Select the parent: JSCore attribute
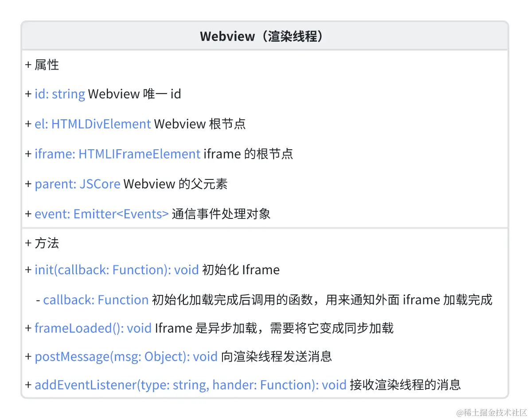The image size is (530, 420). point(78,184)
